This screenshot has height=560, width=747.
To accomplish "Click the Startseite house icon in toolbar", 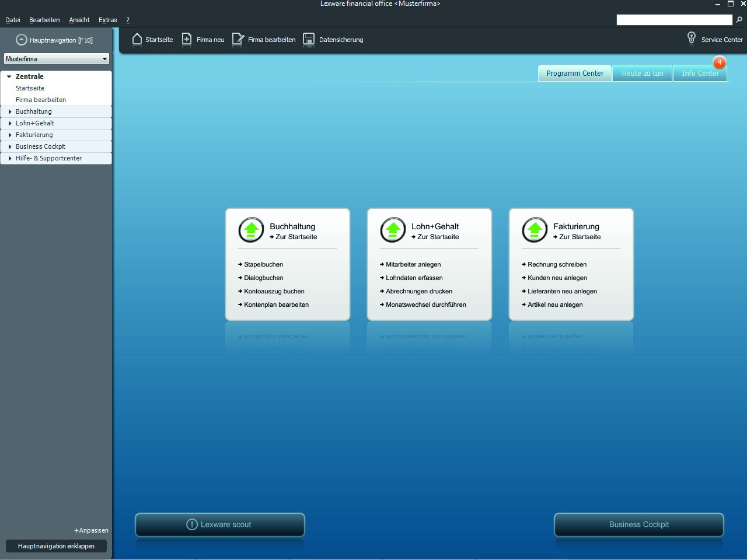I will point(137,39).
